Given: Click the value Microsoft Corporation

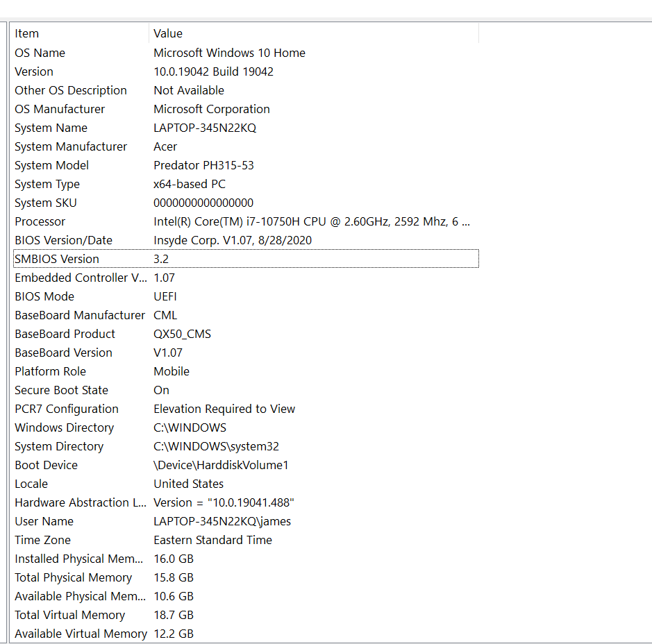Looking at the screenshot, I should (x=212, y=109).
